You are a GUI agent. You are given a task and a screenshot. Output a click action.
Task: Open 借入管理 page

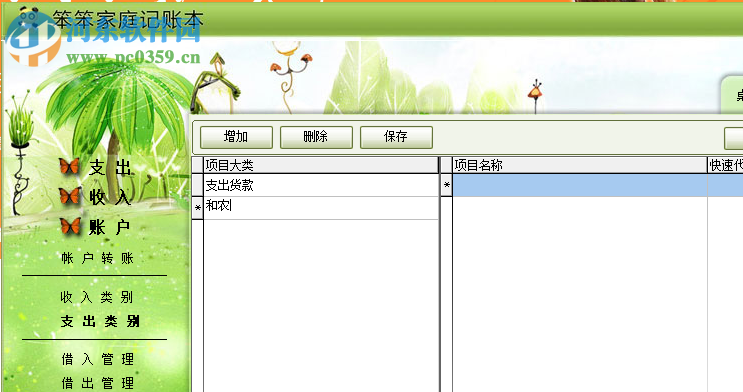click(98, 359)
